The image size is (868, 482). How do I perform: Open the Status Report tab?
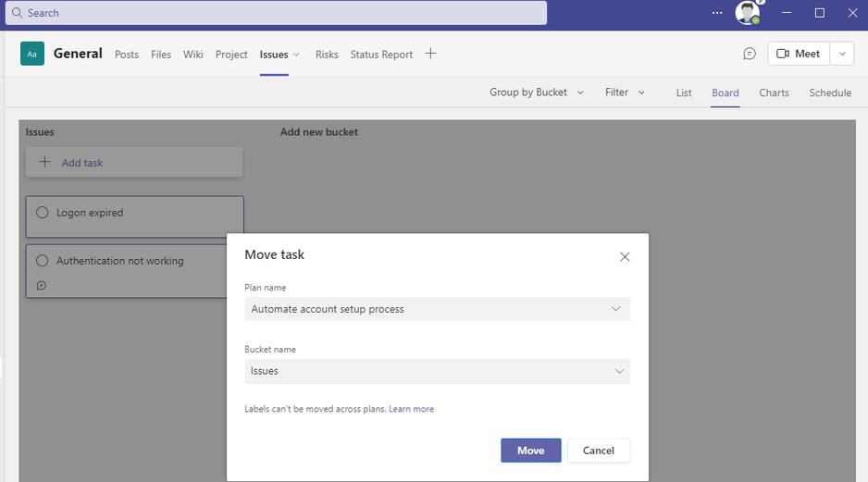pos(381,55)
